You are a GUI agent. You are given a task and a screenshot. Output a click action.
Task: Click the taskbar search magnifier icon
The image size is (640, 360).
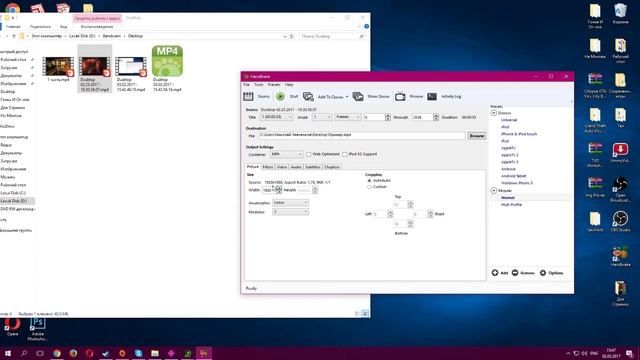[x=24, y=353]
